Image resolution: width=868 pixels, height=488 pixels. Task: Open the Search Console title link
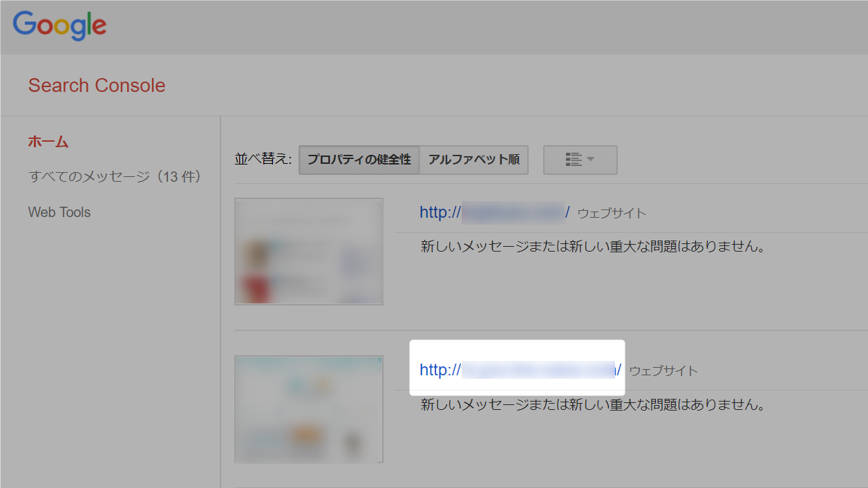97,86
